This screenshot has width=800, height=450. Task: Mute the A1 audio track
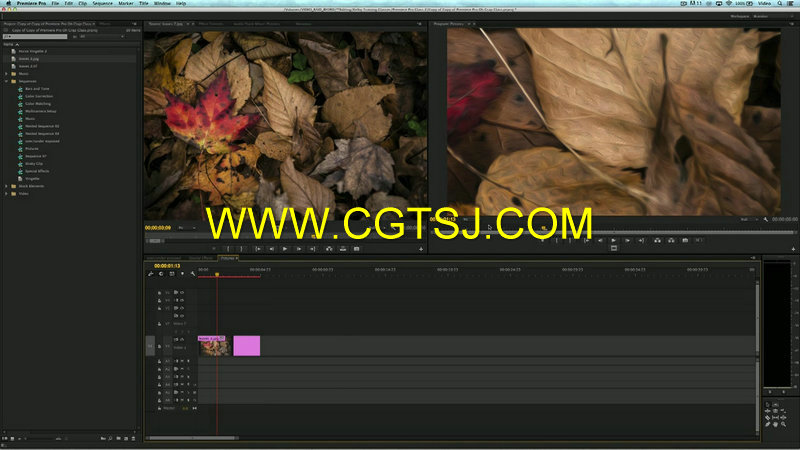pos(182,361)
